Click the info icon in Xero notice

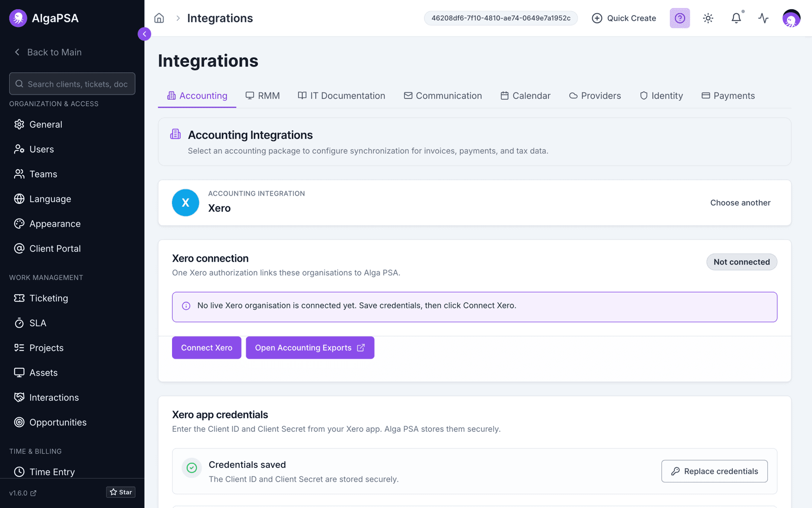coord(186,306)
